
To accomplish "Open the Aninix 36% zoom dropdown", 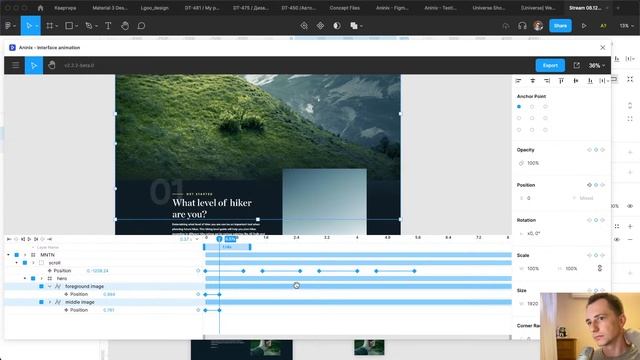I will [596, 65].
